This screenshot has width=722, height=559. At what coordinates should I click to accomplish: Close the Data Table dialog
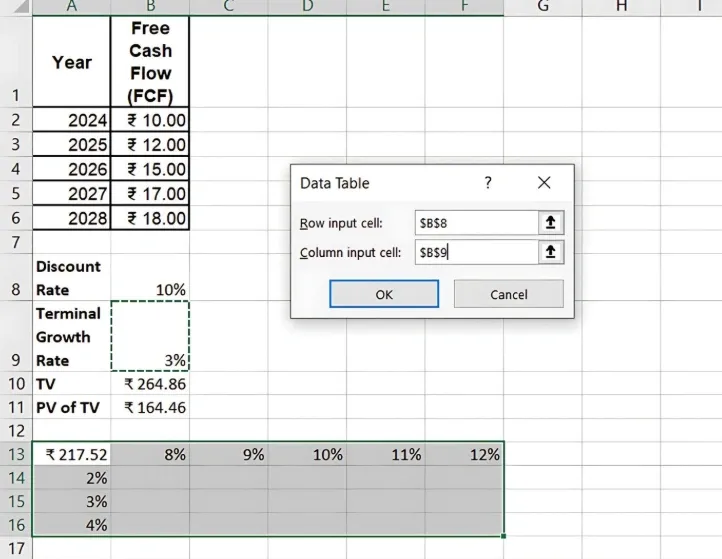click(x=544, y=183)
